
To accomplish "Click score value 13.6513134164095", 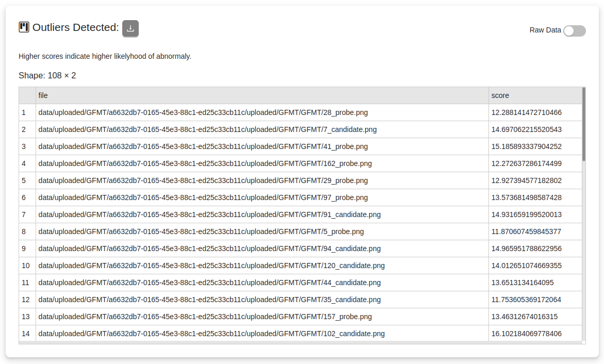I will pos(523,283).
